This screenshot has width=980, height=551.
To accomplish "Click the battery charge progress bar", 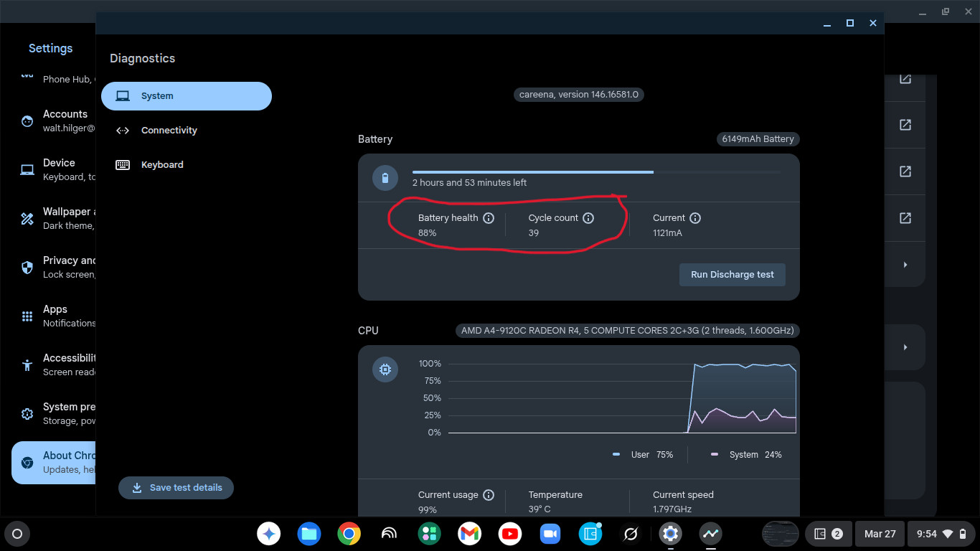I will click(597, 172).
